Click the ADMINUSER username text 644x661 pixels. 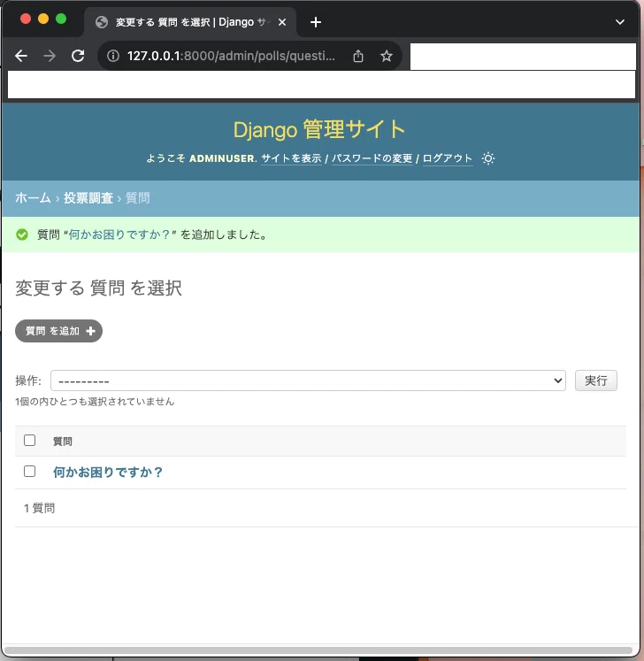tap(222, 158)
